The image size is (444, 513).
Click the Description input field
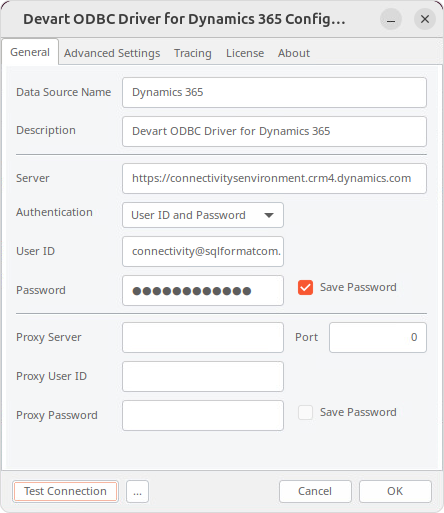pyautogui.click(x=274, y=131)
